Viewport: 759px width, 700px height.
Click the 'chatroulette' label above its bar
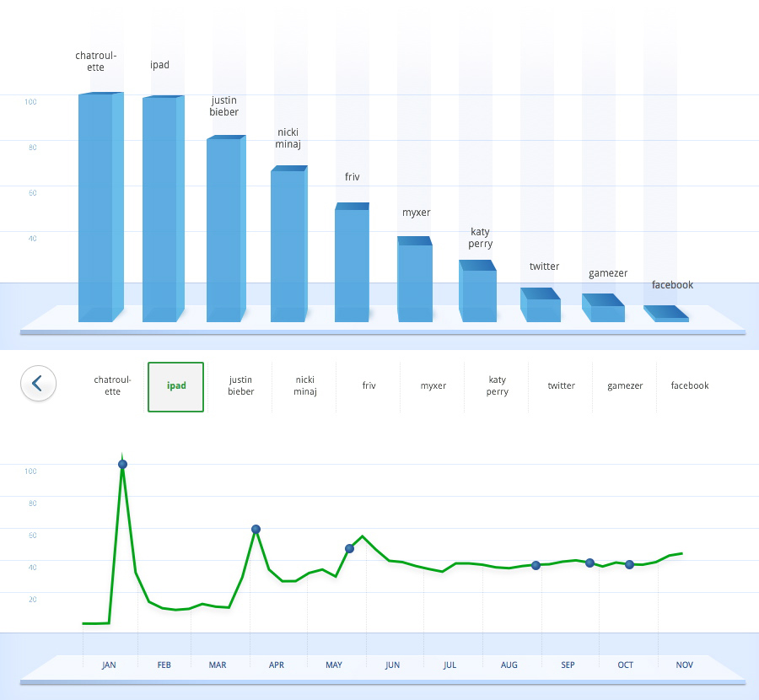click(96, 62)
